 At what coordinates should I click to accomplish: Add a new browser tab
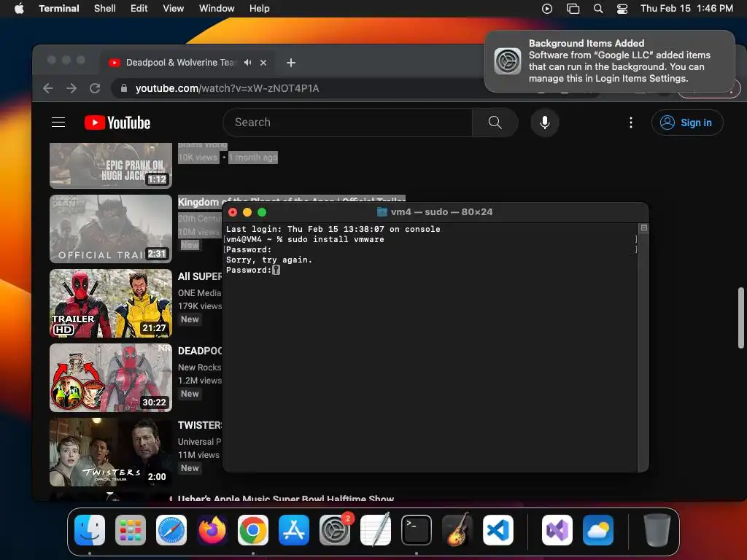(x=291, y=63)
